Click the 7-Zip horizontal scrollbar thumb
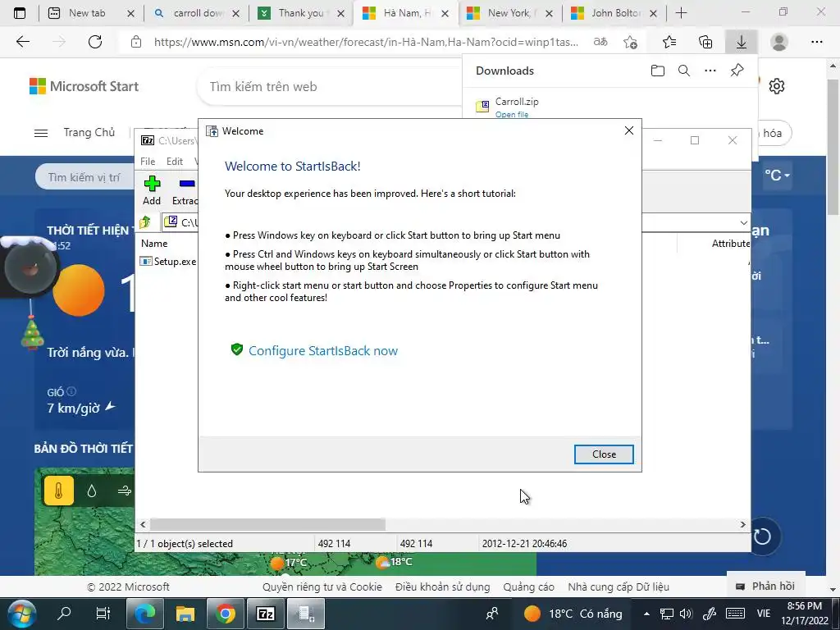Viewport: 840px width, 630px height. 267,524
